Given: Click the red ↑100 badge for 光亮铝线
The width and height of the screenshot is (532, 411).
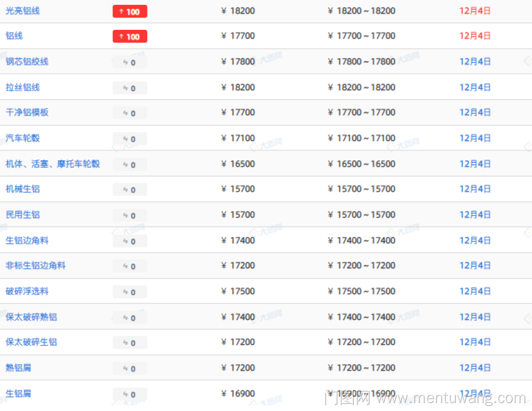Looking at the screenshot, I should tap(130, 11).
